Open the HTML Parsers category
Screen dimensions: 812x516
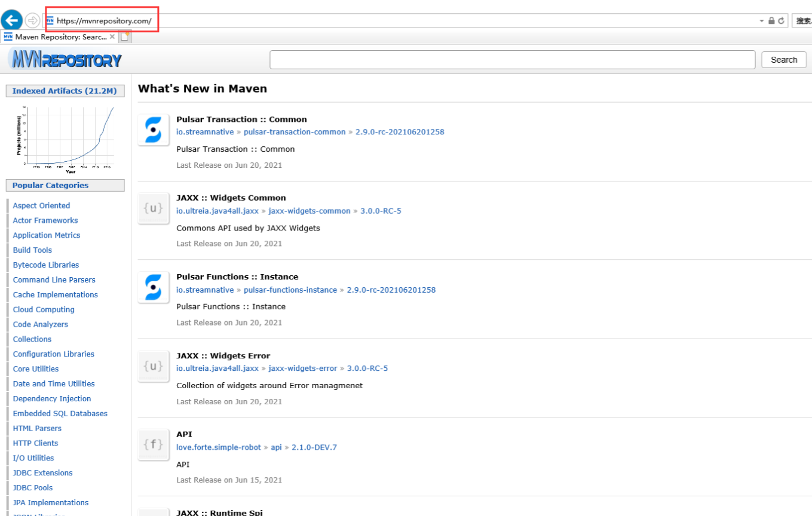tap(37, 428)
